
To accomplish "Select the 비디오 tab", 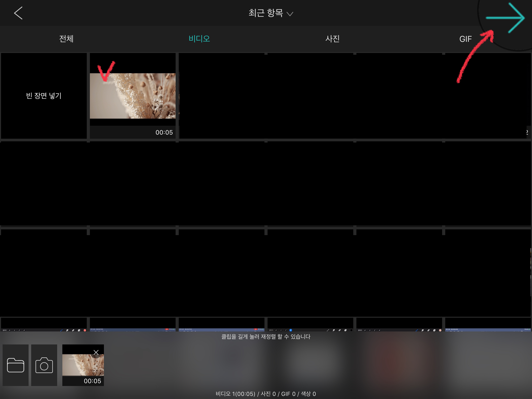I will [199, 39].
